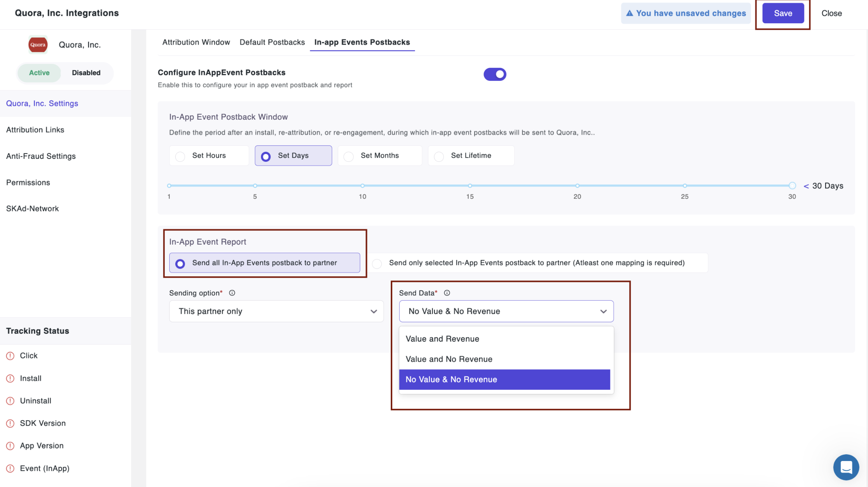Choose Value and No Revenue from the list

tap(504, 359)
